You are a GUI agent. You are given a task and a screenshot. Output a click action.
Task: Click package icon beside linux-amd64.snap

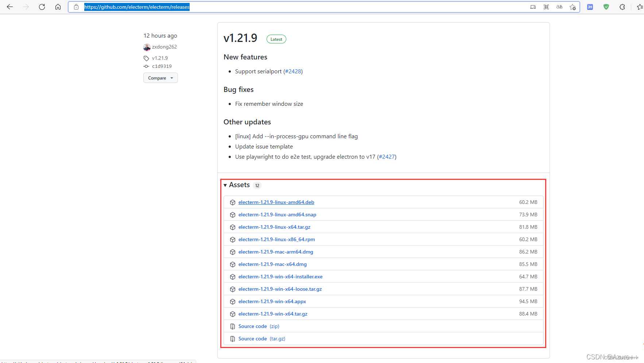click(x=233, y=215)
